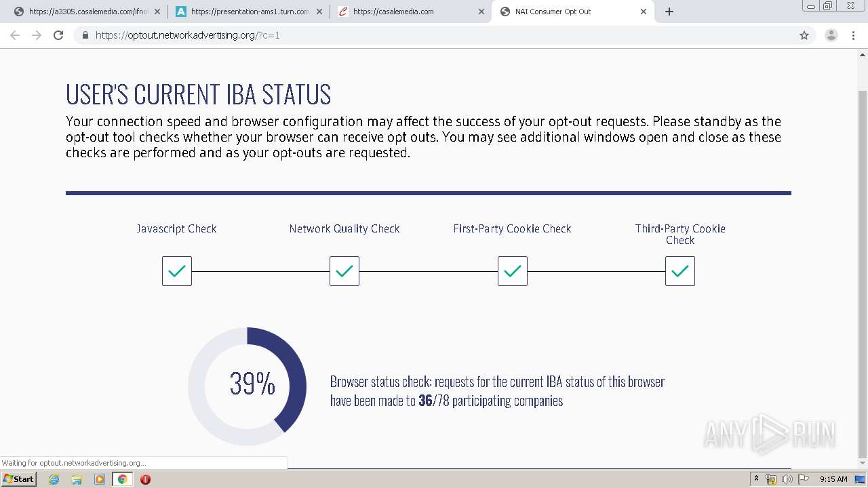The height and width of the screenshot is (488, 868).
Task: Close the presentation-ams1.turn.com tab
Action: (x=319, y=12)
